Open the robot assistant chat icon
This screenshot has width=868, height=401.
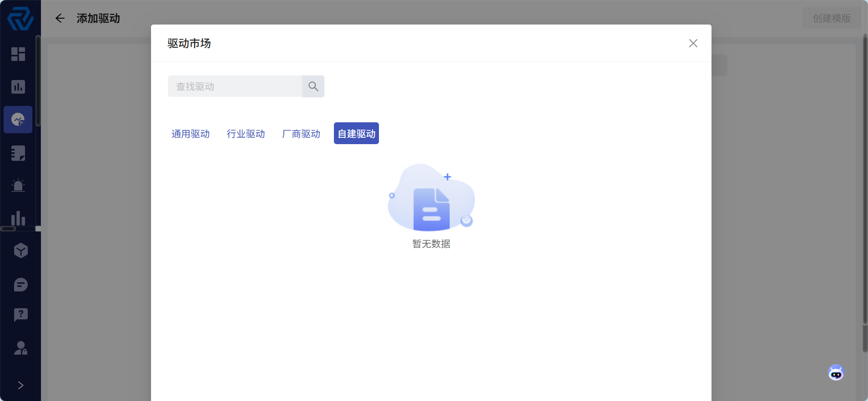pos(836,373)
